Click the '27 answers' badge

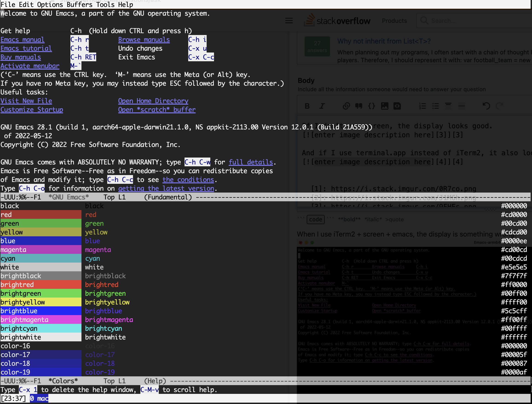coord(317,46)
